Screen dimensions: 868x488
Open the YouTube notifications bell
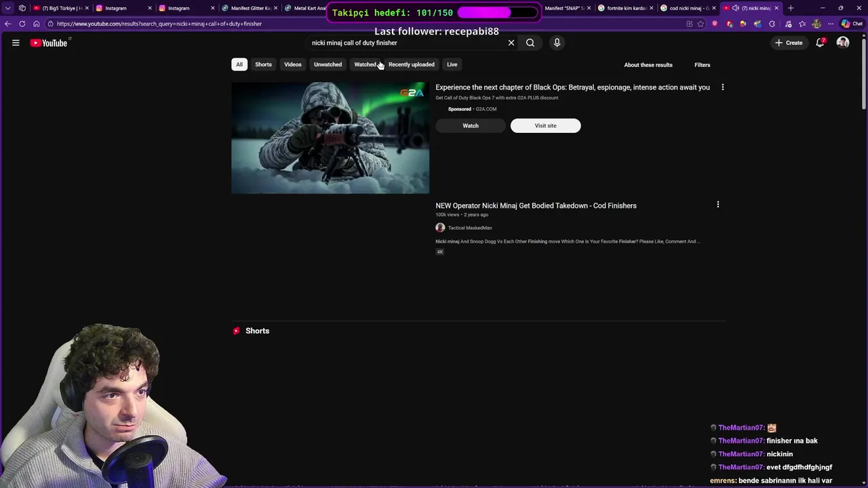[820, 43]
